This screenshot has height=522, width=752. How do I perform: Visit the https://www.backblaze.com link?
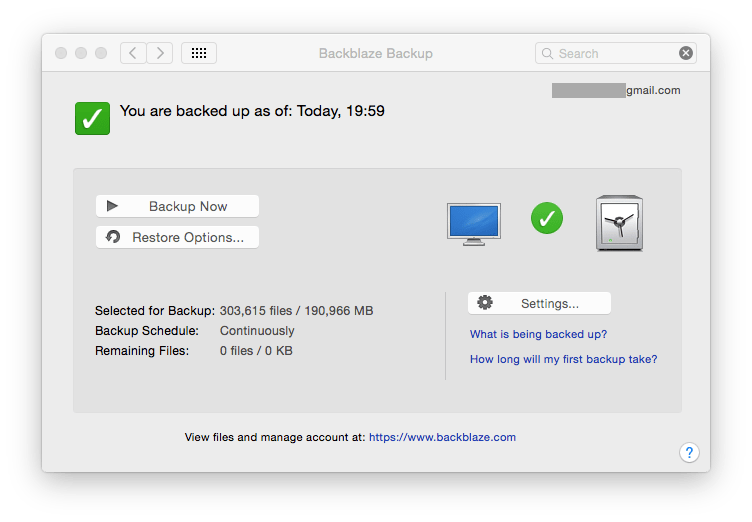tap(442, 437)
